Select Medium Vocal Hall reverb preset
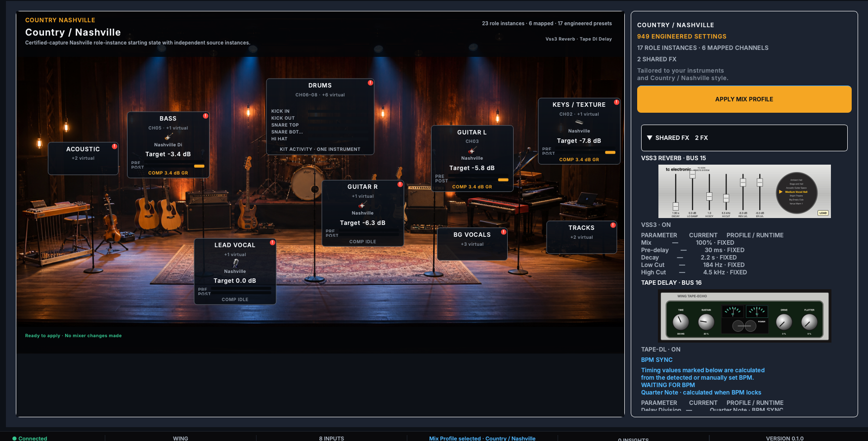868x441 pixels. tap(796, 192)
